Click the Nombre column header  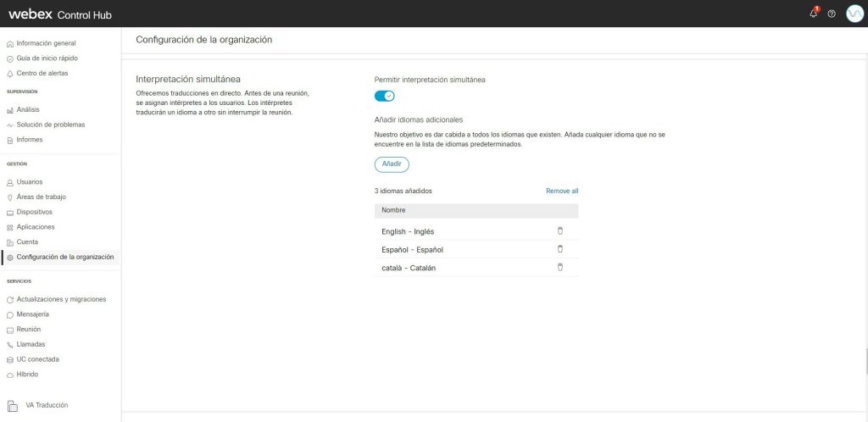click(393, 210)
